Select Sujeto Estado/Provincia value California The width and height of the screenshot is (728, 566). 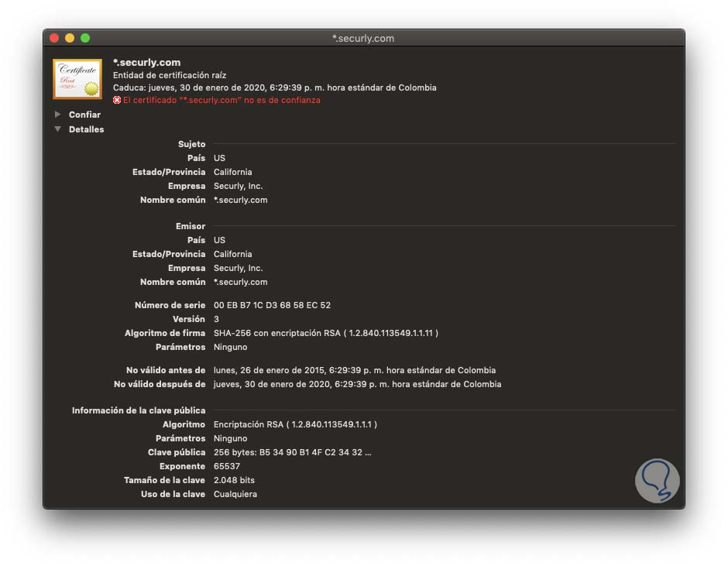(232, 172)
